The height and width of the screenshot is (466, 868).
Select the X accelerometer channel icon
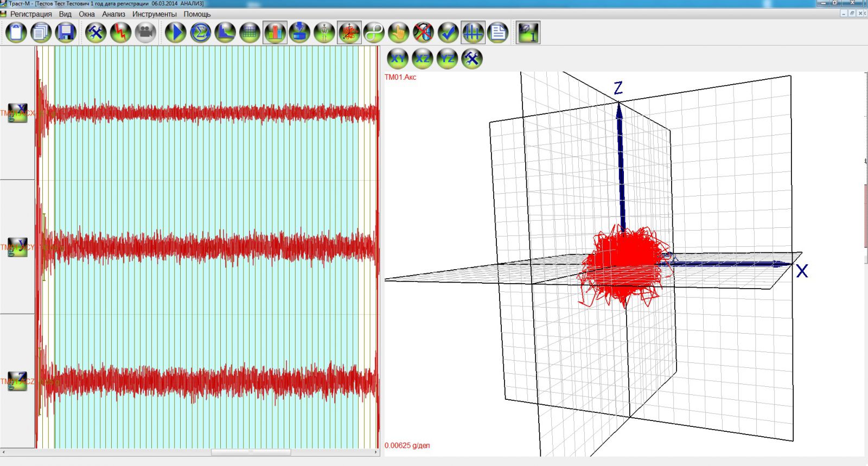point(17,113)
